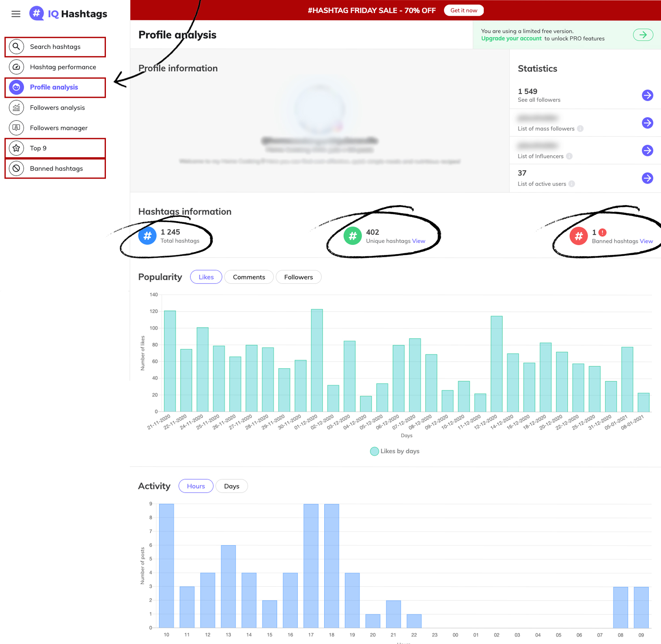Click the Banned hashtags prohibition icon

pos(16,169)
